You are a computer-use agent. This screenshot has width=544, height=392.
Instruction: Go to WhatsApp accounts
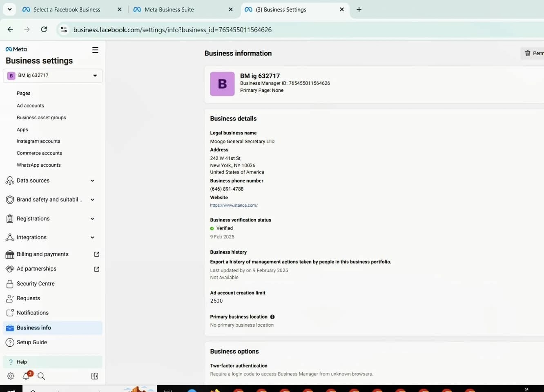[39, 165]
